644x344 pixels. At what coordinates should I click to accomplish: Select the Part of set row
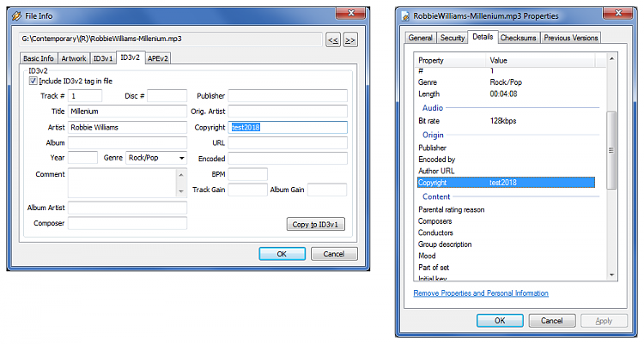[506, 268]
